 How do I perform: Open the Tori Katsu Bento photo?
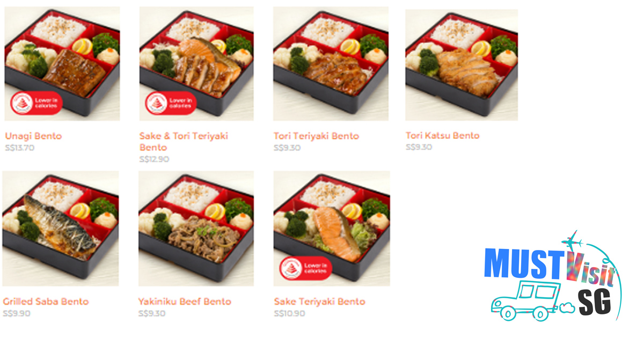point(462,64)
